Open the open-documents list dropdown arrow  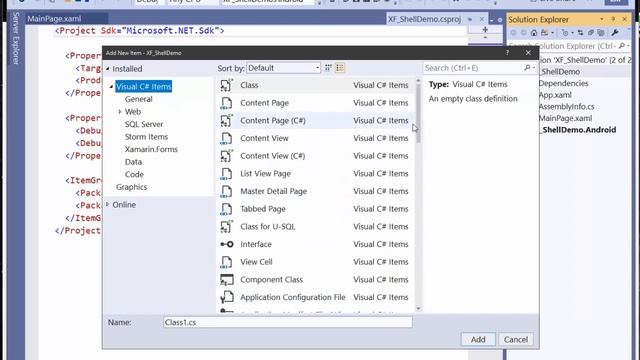pos(492,20)
